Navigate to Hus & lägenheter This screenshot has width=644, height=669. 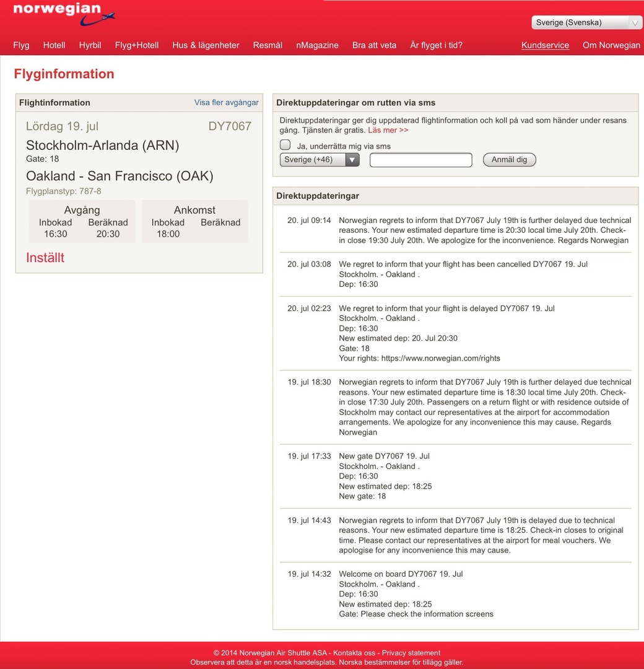[x=206, y=45]
